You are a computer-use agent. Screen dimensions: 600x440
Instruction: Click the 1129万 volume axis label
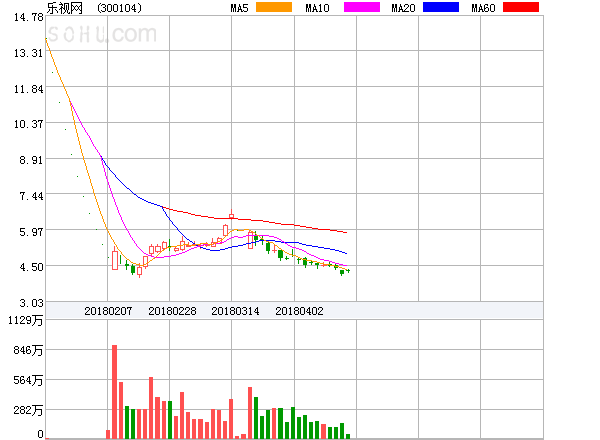[26, 320]
